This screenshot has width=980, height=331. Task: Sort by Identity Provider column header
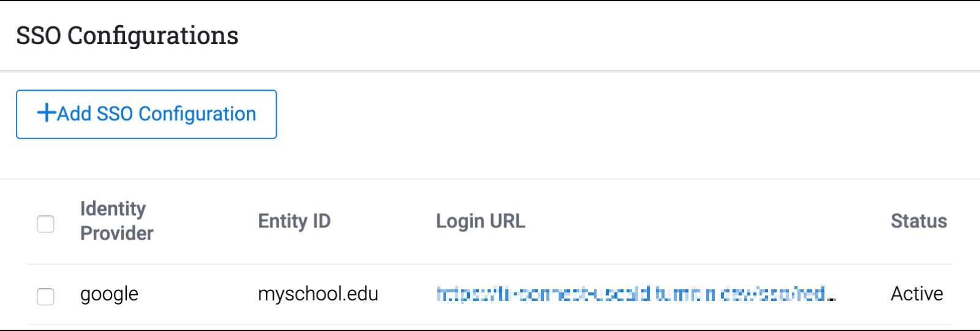116,221
